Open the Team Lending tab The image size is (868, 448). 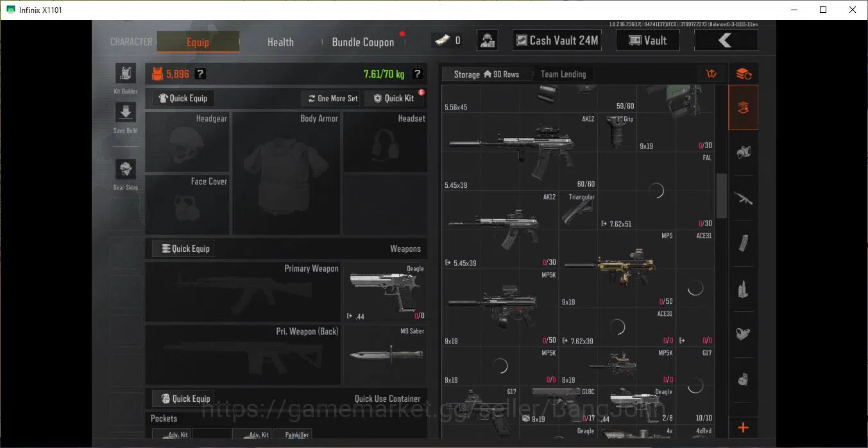click(x=563, y=74)
